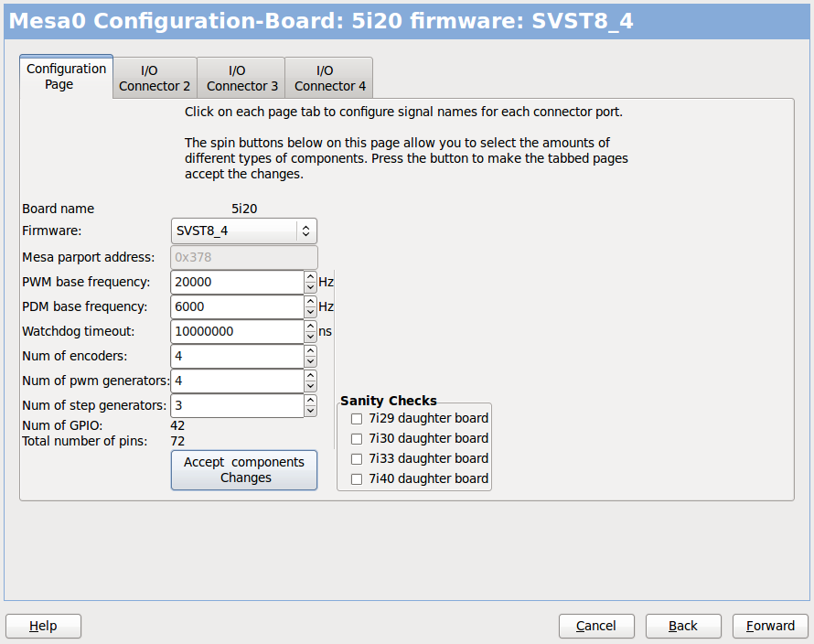Cancel the Mesa0 configuration dialog
814x644 pixels.
tap(596, 626)
